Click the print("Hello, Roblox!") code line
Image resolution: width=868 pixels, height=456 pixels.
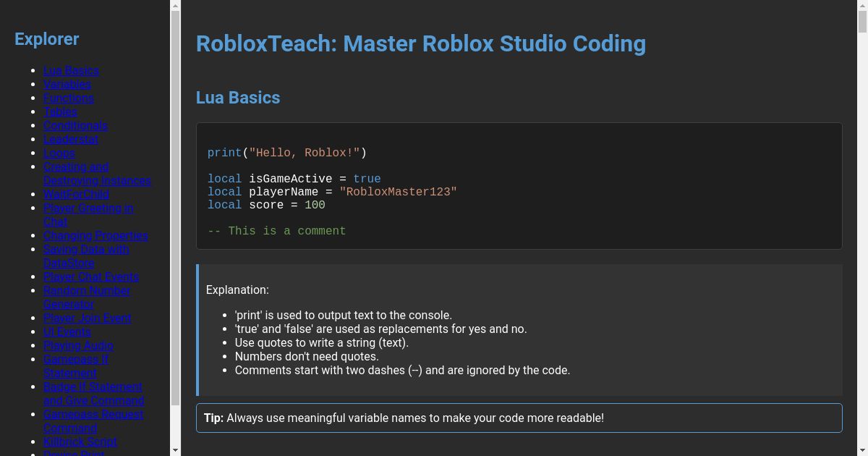point(287,153)
